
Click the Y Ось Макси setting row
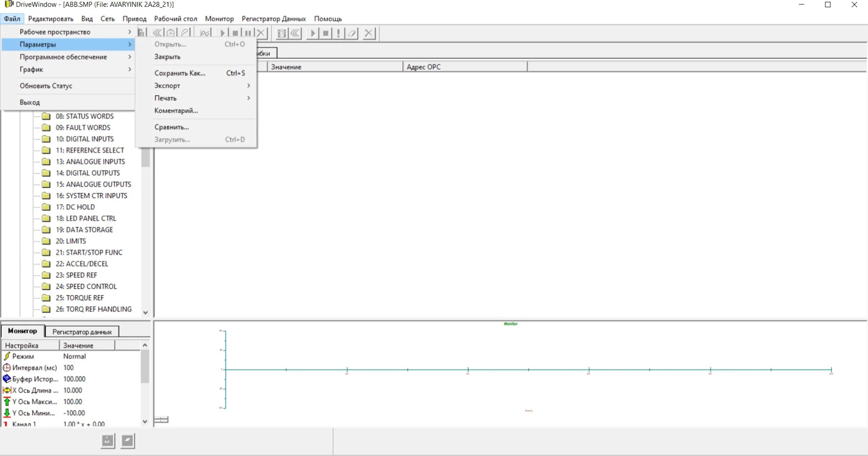click(x=36, y=401)
